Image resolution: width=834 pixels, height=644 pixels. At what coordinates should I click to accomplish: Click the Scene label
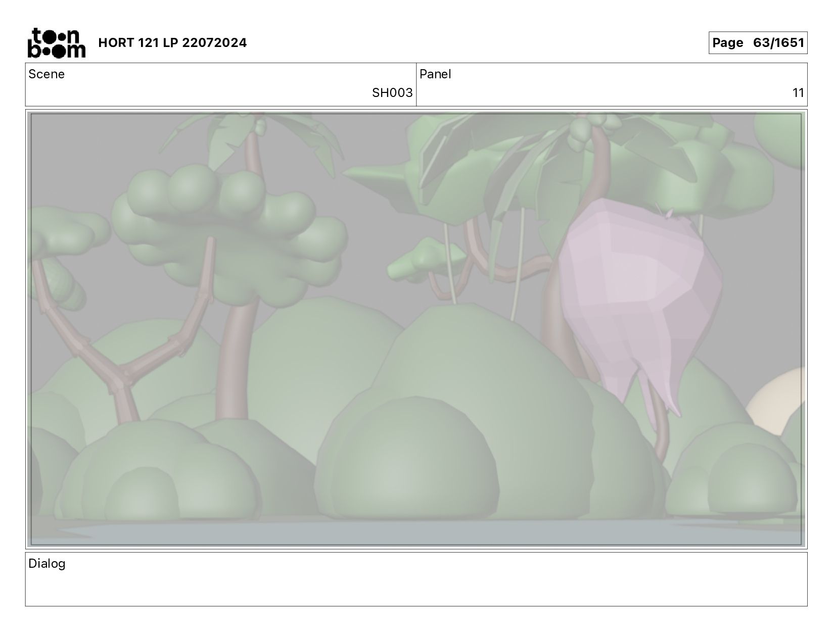(47, 74)
